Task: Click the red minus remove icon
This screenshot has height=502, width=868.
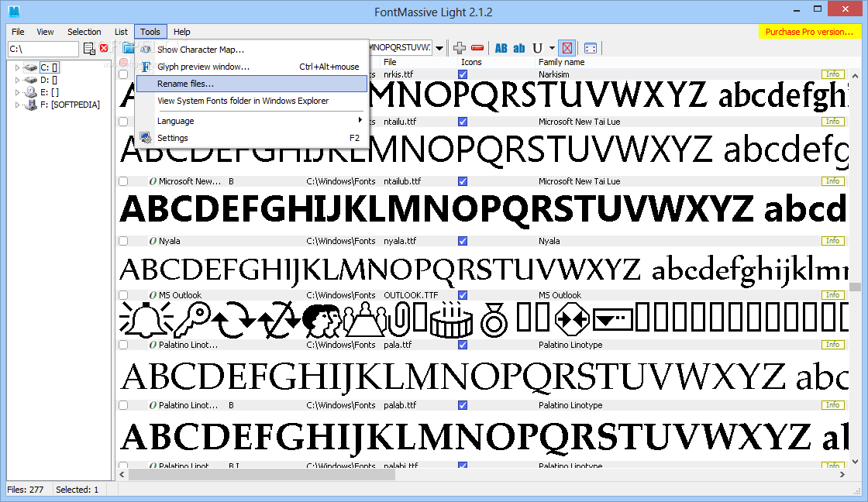Action: pyautogui.click(x=477, y=48)
